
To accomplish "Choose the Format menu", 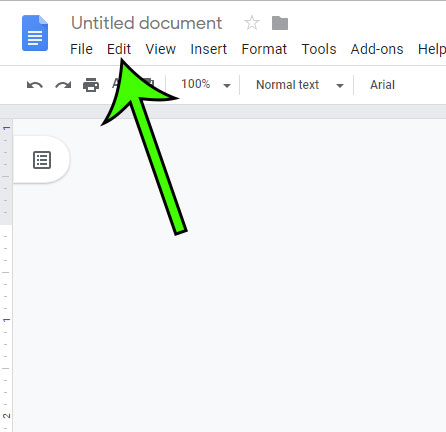I will pyautogui.click(x=264, y=49).
